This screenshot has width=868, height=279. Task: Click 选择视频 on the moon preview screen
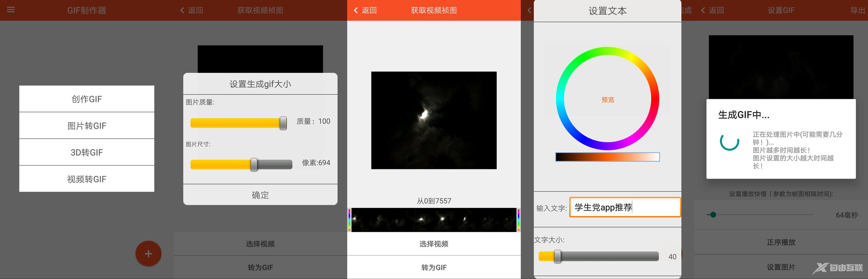(434, 244)
